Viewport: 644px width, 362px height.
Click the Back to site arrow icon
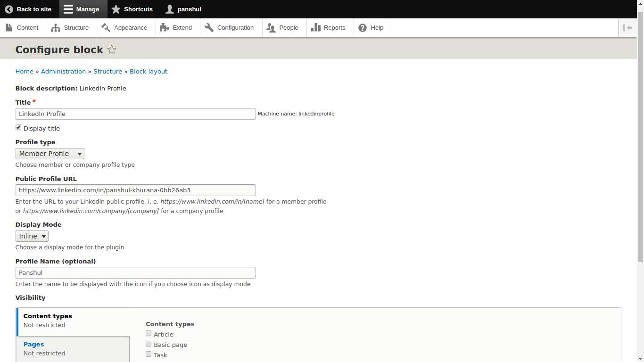point(9,9)
